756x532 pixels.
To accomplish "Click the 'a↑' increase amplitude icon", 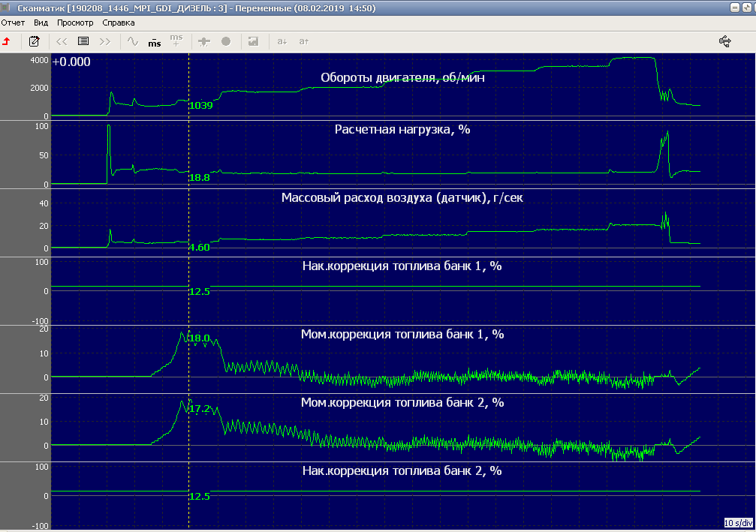I will tap(304, 41).
